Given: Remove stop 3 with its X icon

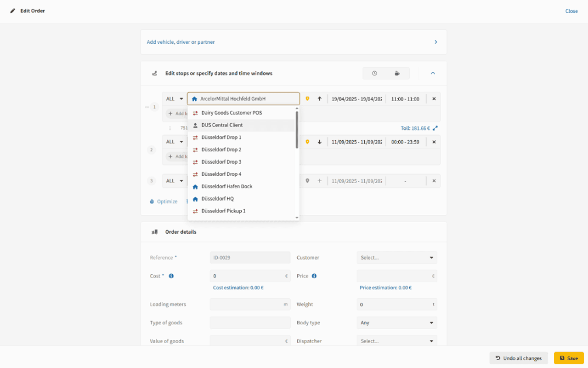Looking at the screenshot, I should click(434, 181).
